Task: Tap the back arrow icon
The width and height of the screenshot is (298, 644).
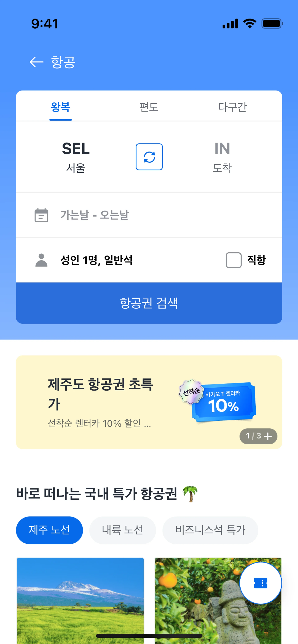Action: pyautogui.click(x=37, y=62)
